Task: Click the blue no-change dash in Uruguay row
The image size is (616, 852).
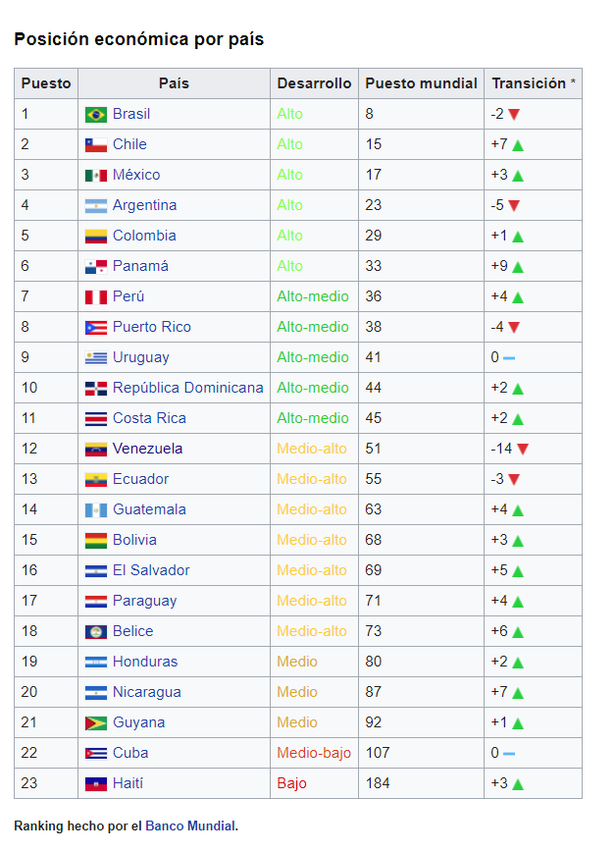Action: tap(509, 358)
